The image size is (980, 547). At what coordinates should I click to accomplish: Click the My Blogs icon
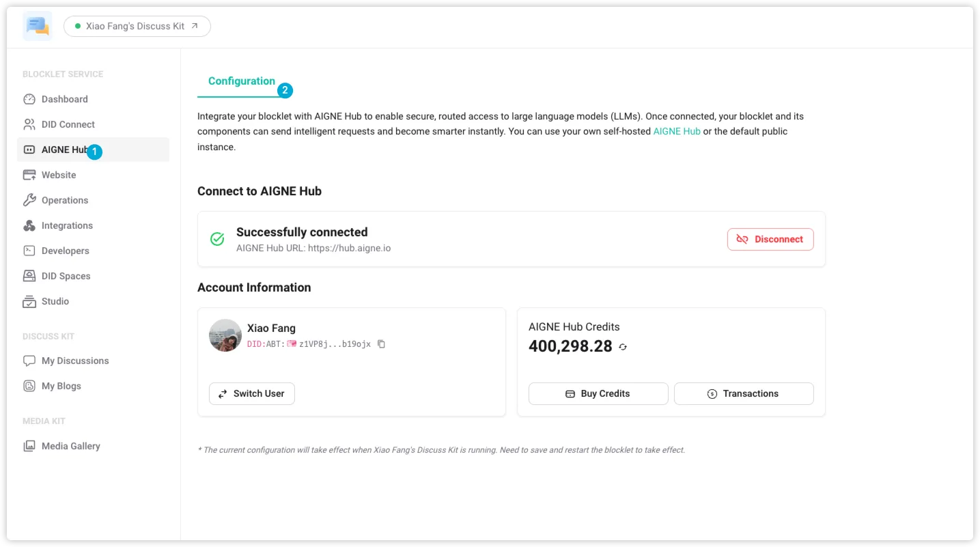tap(29, 386)
